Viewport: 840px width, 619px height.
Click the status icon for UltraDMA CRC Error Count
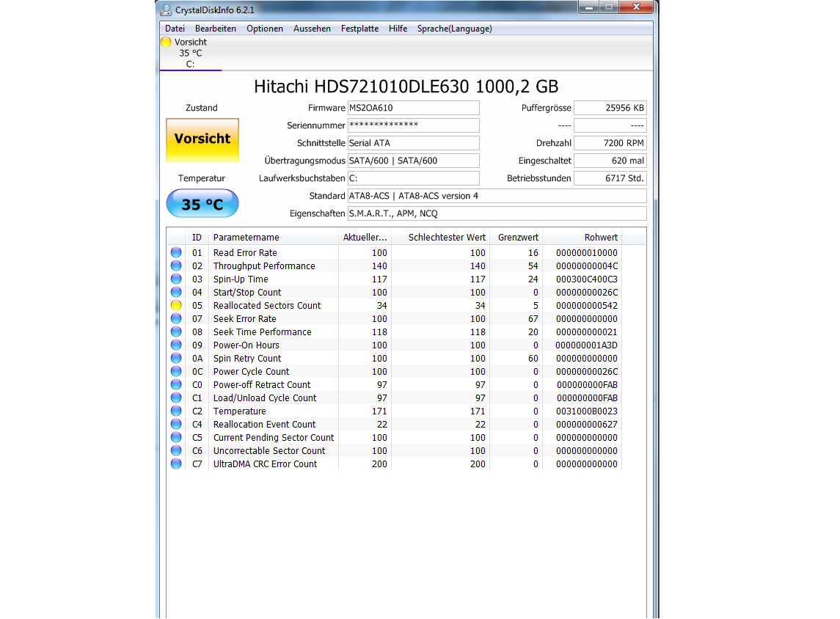[176, 464]
